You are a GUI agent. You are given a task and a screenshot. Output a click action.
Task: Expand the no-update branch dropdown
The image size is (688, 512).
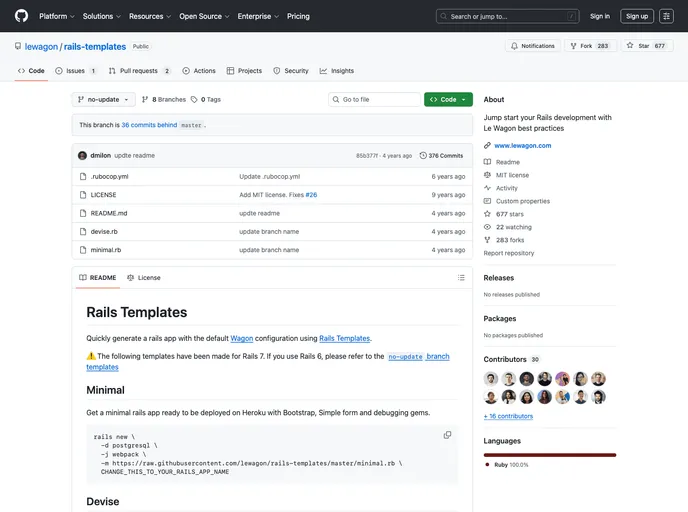tap(103, 100)
